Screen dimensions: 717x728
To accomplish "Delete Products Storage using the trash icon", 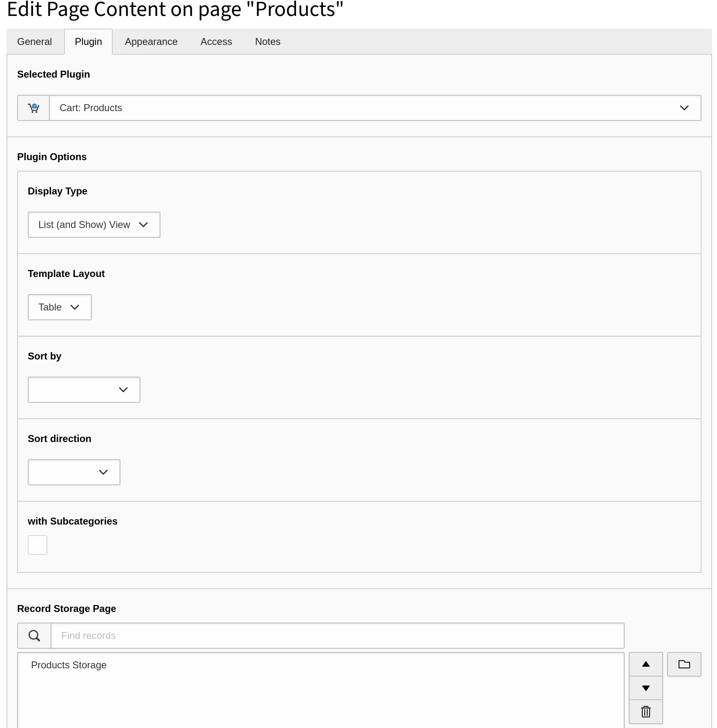I will (646, 712).
